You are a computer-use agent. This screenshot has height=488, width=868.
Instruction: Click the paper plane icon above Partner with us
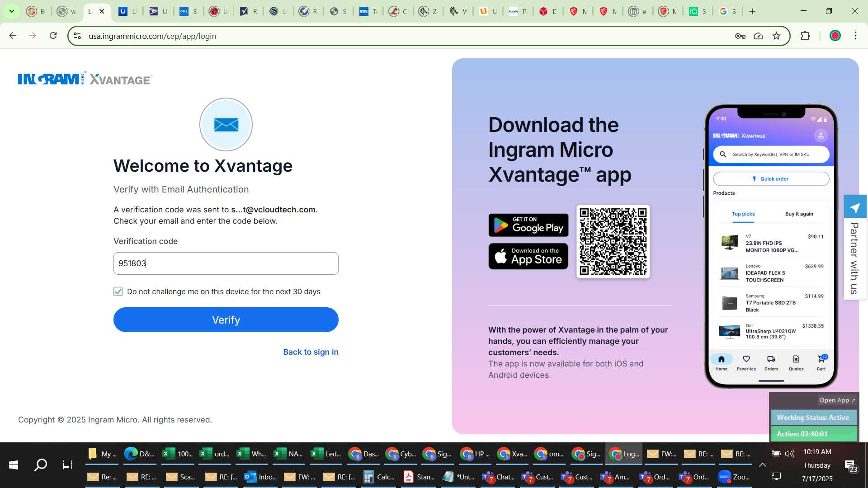point(855,207)
